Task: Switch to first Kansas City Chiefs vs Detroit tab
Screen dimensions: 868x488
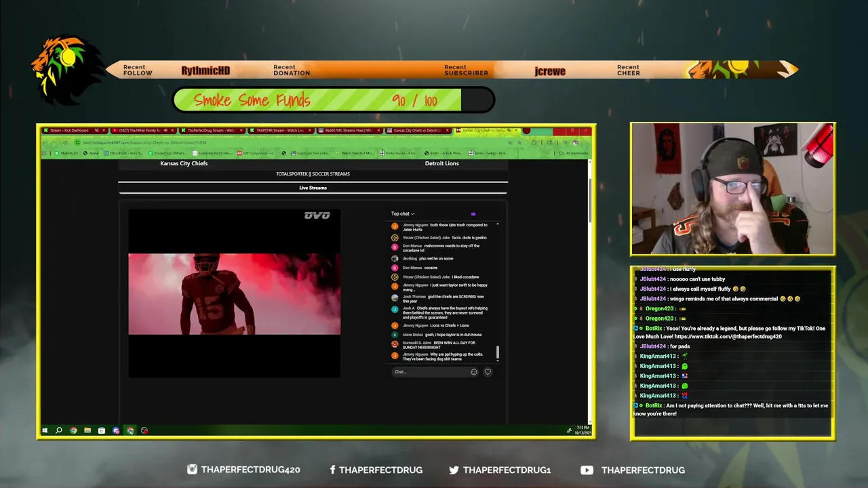Action: point(417,130)
